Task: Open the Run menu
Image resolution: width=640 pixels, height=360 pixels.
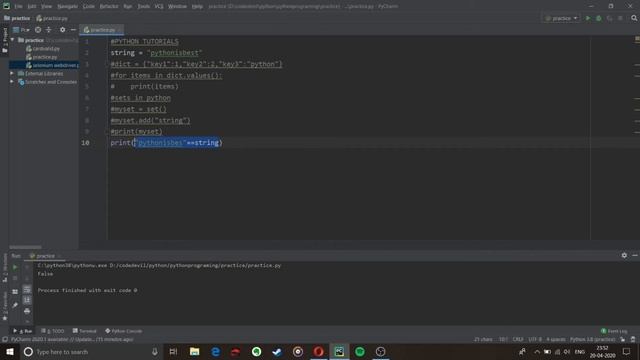Action: [128, 6]
